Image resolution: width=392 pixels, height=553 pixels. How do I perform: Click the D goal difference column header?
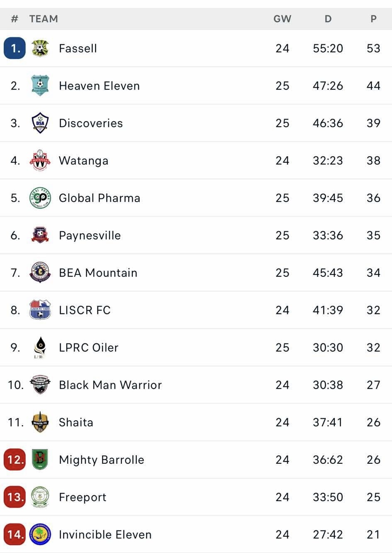point(328,19)
